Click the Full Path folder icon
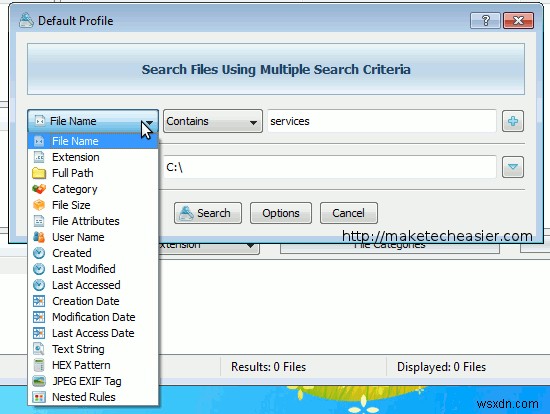 [39, 173]
